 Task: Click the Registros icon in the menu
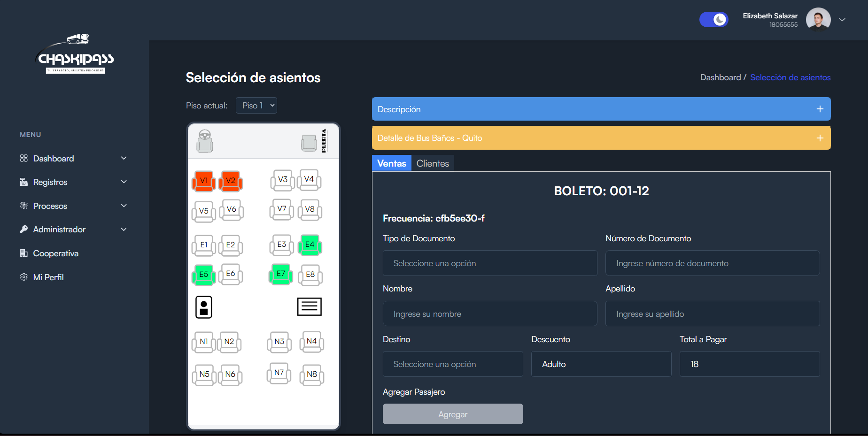[23, 182]
